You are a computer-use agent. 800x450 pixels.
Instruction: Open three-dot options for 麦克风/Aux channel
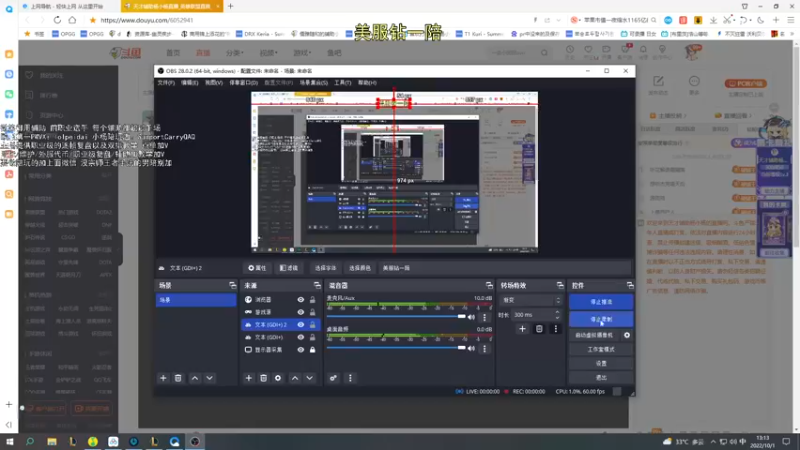(485, 317)
